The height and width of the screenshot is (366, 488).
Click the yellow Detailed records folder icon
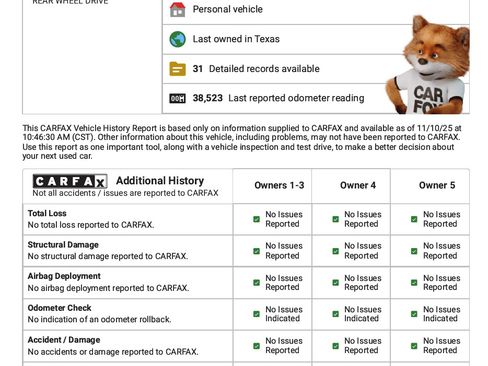pyautogui.click(x=177, y=69)
